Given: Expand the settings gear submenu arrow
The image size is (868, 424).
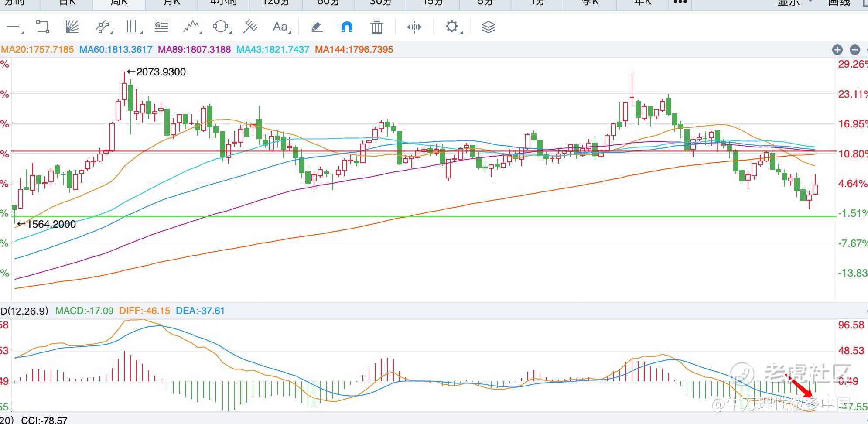Looking at the screenshot, I should pyautogui.click(x=461, y=32).
